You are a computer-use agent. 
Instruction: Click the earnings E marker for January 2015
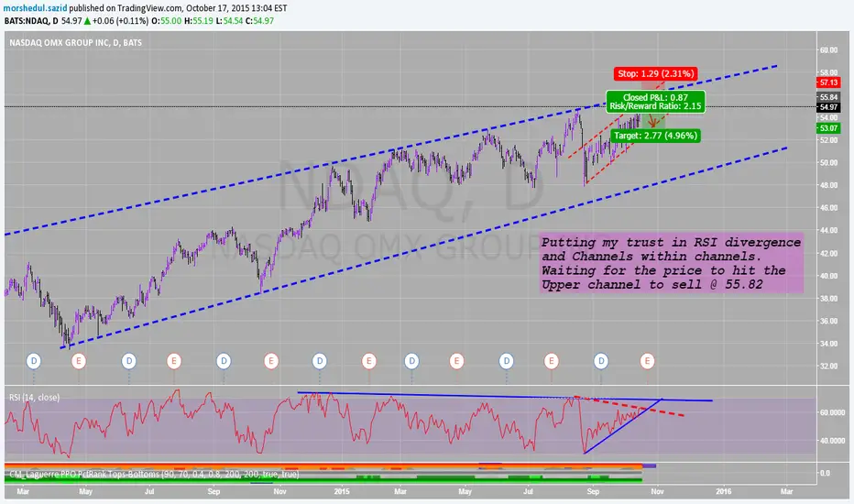(369, 361)
